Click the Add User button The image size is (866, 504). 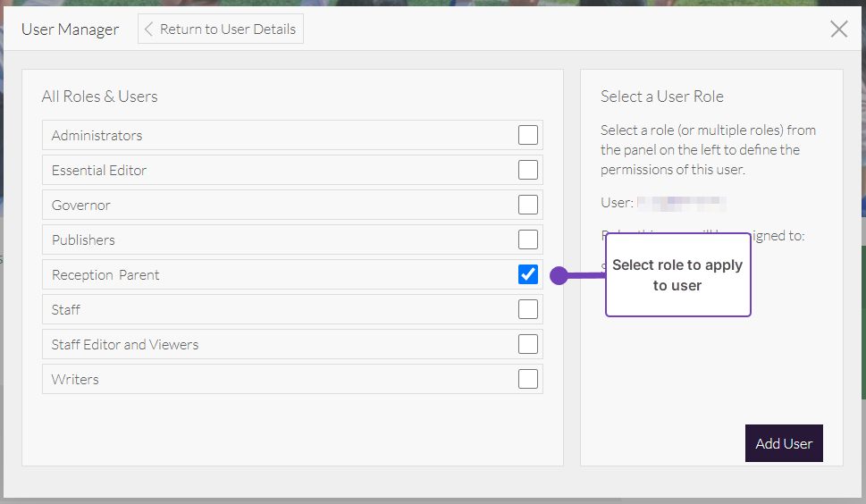point(784,443)
